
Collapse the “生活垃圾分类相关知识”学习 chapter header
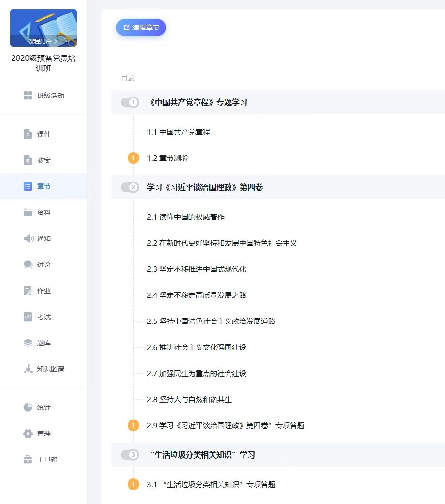(x=202, y=455)
